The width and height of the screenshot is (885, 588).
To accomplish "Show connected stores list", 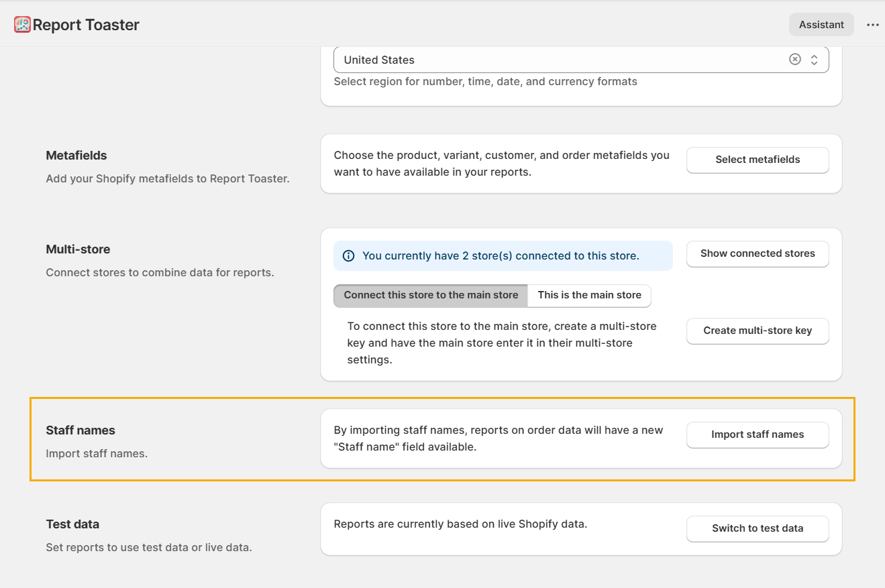I will (x=757, y=253).
